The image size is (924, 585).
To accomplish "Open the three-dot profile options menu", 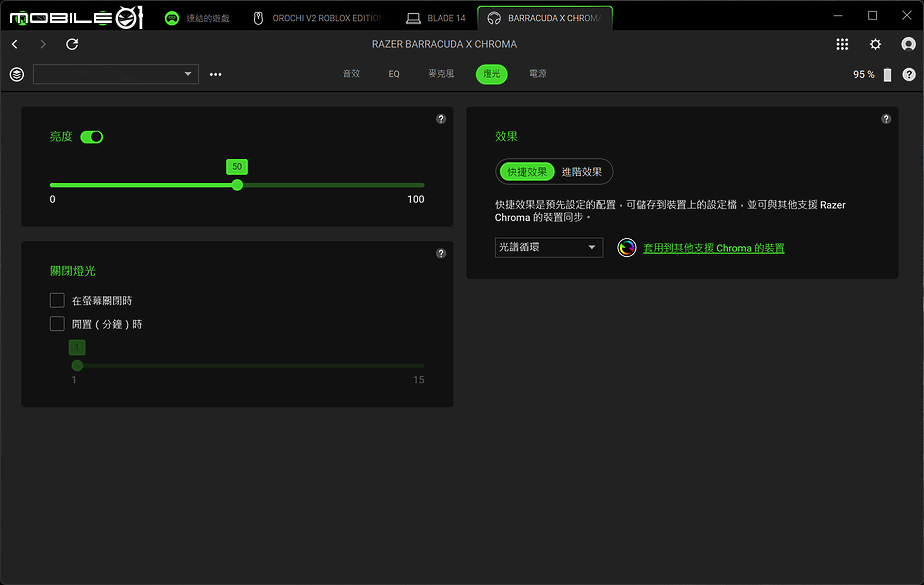I will pyautogui.click(x=216, y=74).
